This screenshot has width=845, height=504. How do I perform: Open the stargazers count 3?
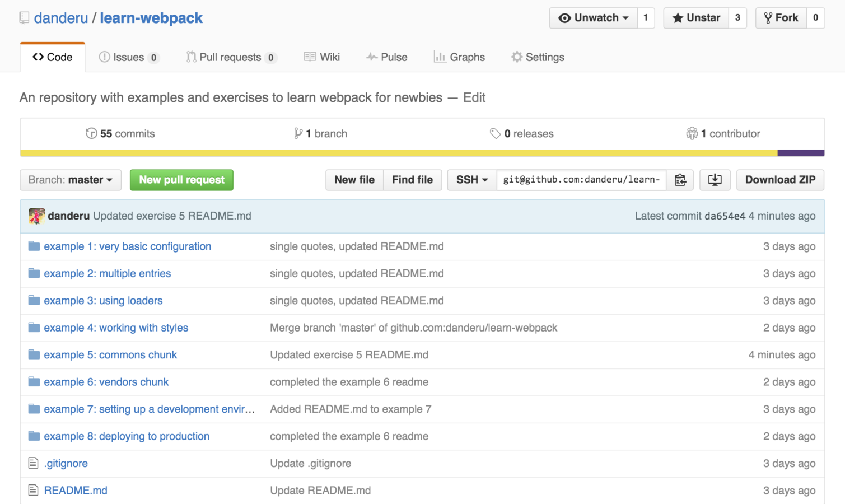[x=737, y=18]
